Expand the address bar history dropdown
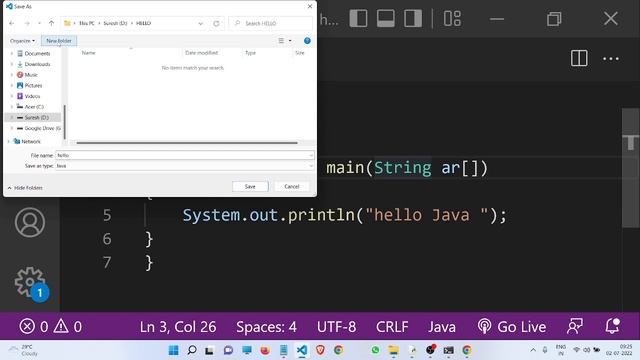 (200, 24)
